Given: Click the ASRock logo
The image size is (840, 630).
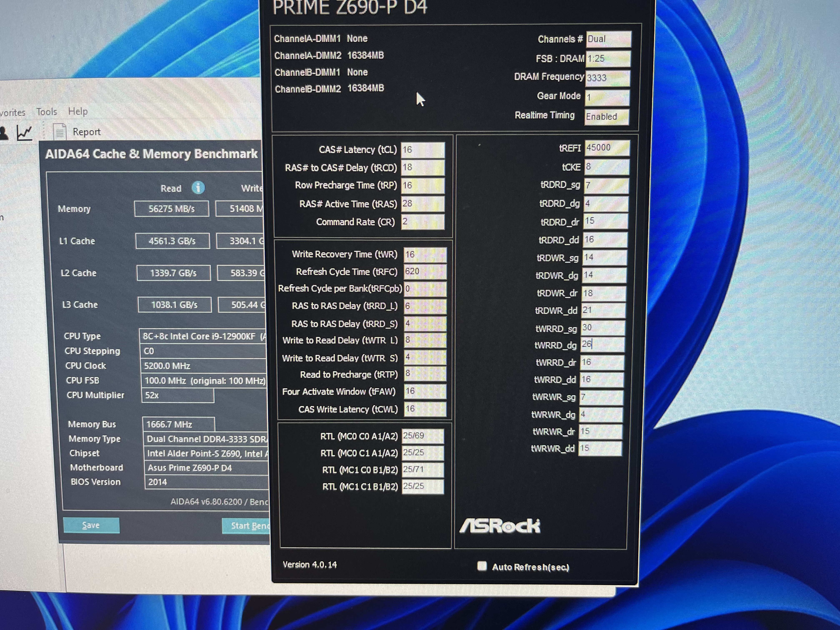Looking at the screenshot, I should 500,526.
